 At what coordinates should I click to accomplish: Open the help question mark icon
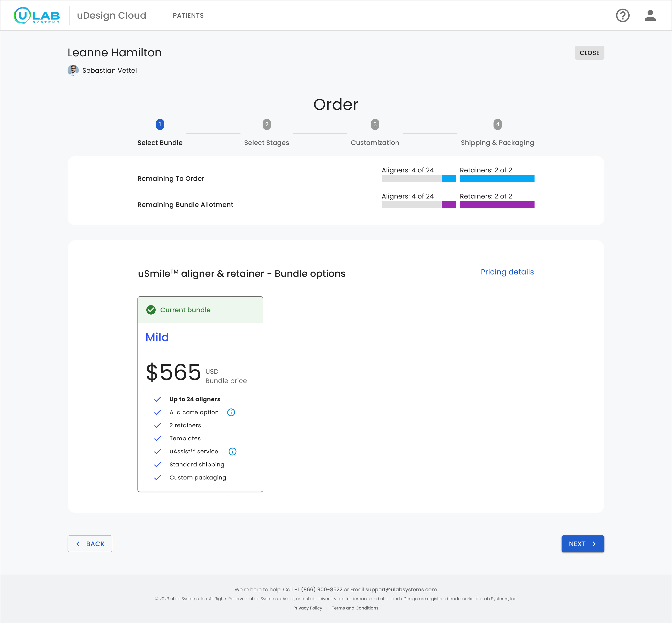point(622,16)
